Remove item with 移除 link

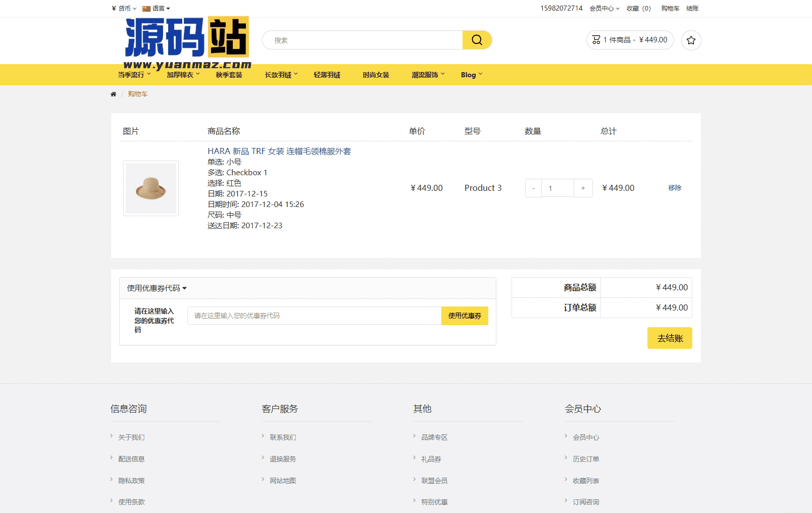coord(675,188)
